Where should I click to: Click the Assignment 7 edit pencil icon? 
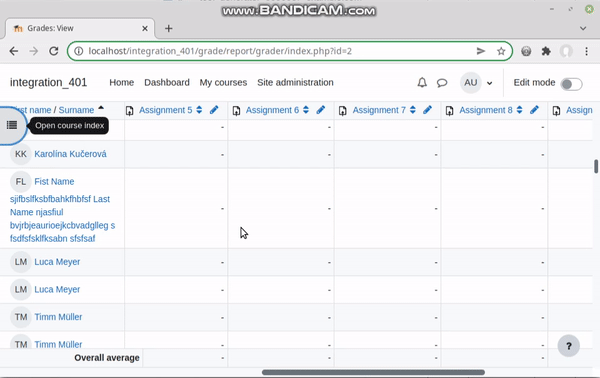(428, 110)
